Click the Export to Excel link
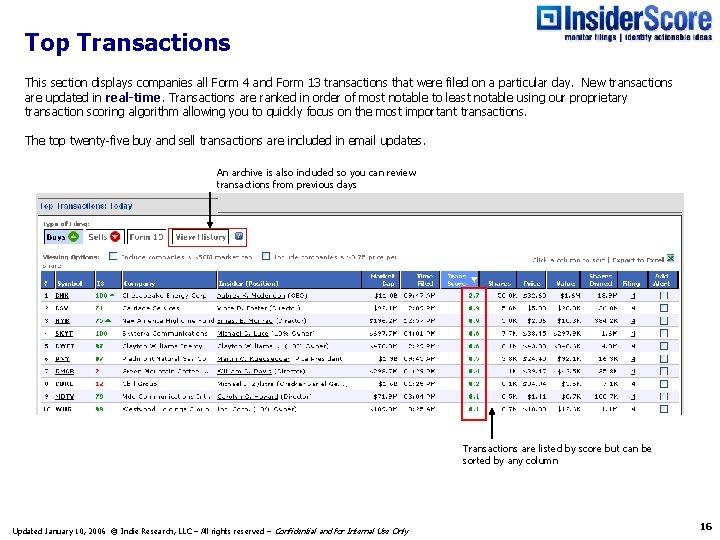Image resolution: width=720 pixels, height=540 pixels. click(638, 260)
